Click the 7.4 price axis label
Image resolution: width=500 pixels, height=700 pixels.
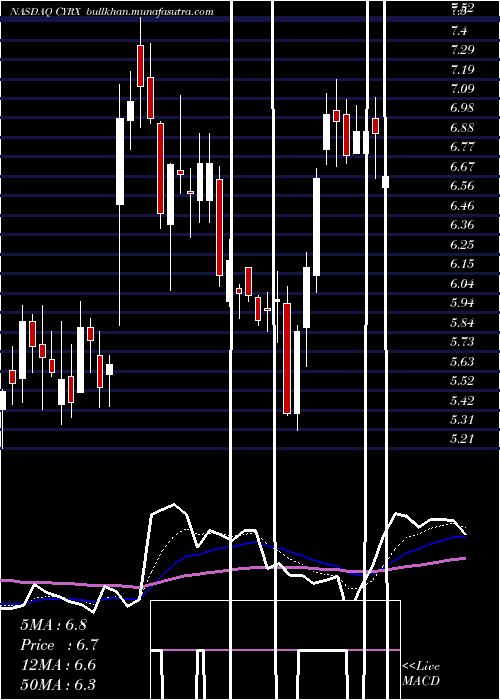(459, 31)
